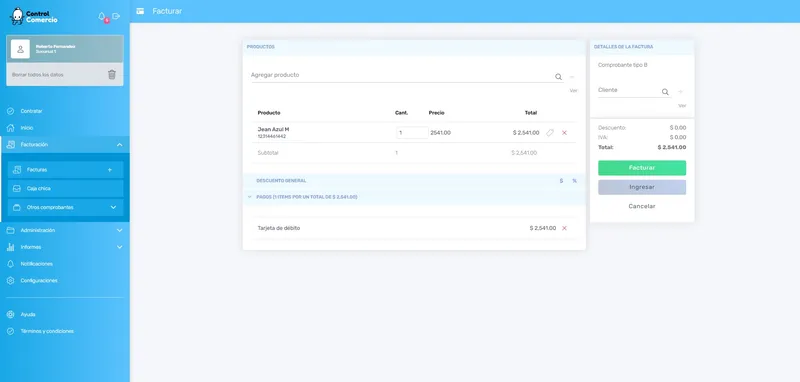800x382 pixels.
Task: Click the tag icon on the Jean Azul M row
Action: coord(549,133)
